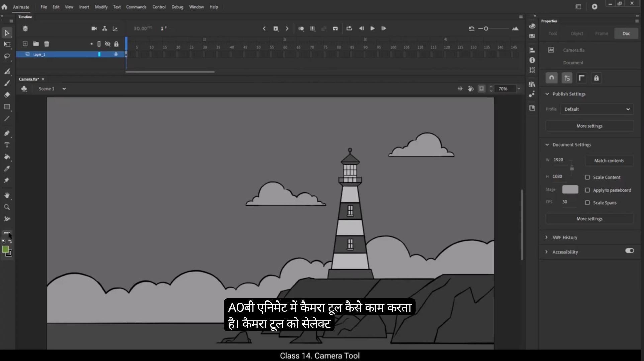Step forward one frame
The height and width of the screenshot is (361, 644).
[x=384, y=29]
